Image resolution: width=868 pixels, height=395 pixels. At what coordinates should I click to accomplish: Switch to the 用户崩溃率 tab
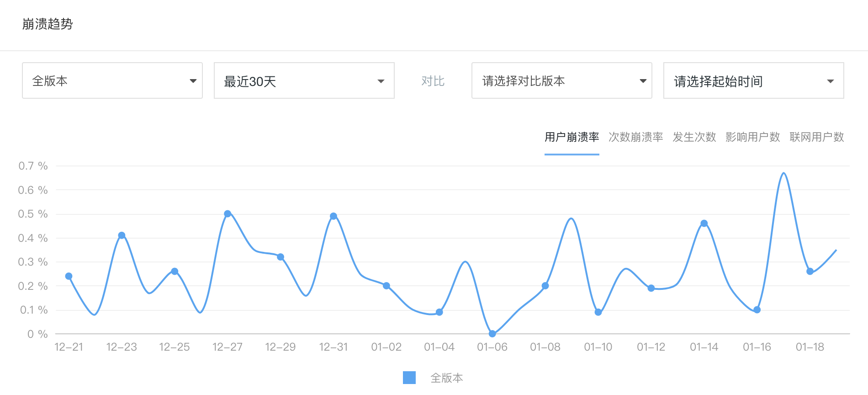[x=572, y=137]
